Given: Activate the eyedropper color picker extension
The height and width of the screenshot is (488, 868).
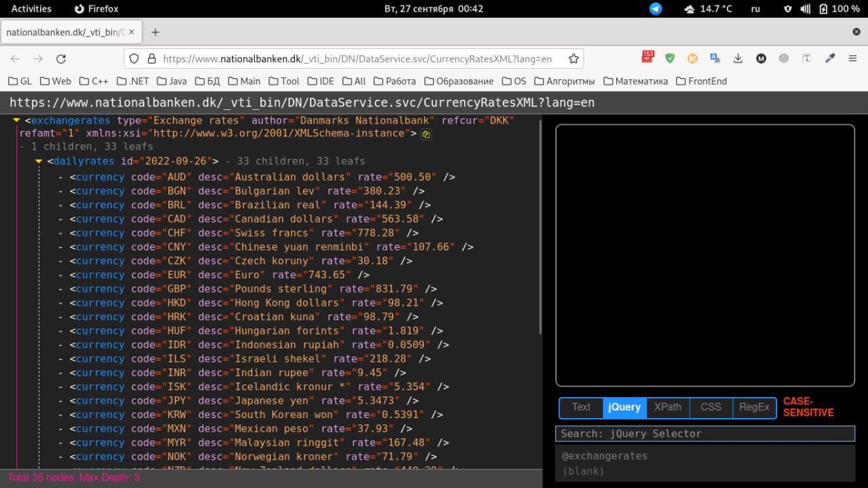Looking at the screenshot, I should pos(829,59).
